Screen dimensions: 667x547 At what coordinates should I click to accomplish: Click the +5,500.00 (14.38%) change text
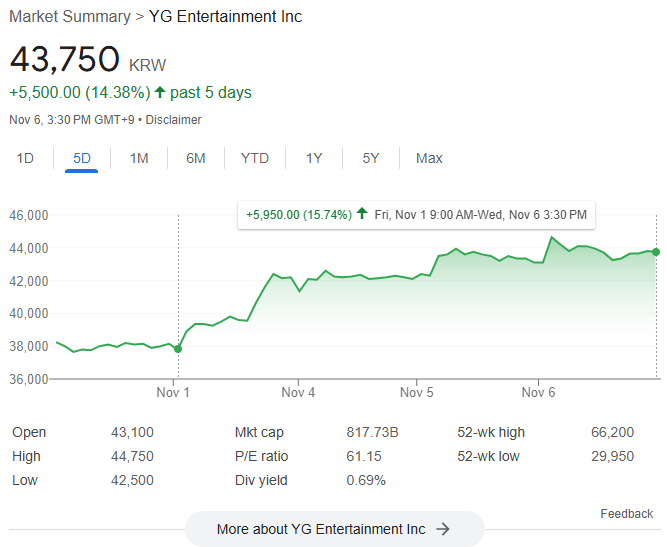pyautogui.click(x=80, y=92)
